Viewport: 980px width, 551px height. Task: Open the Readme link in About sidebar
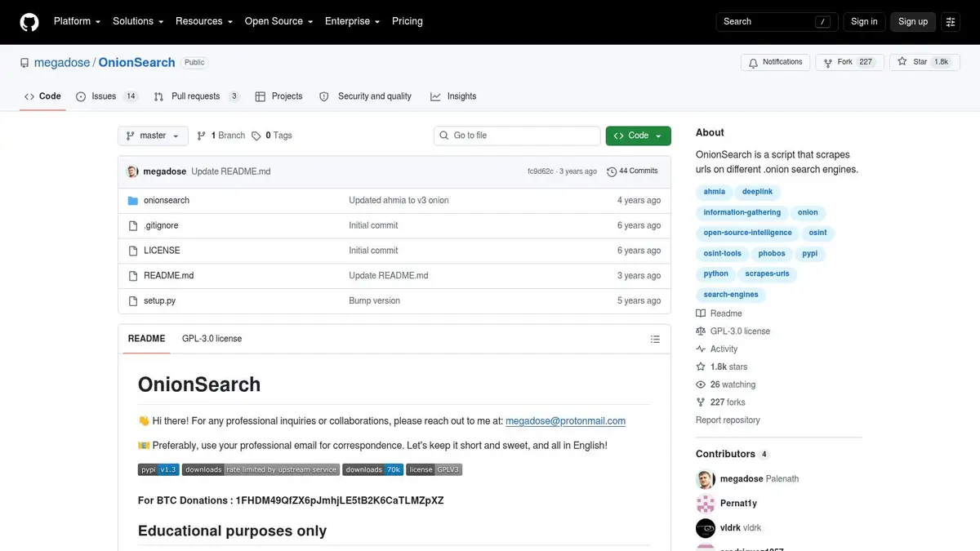(719, 313)
